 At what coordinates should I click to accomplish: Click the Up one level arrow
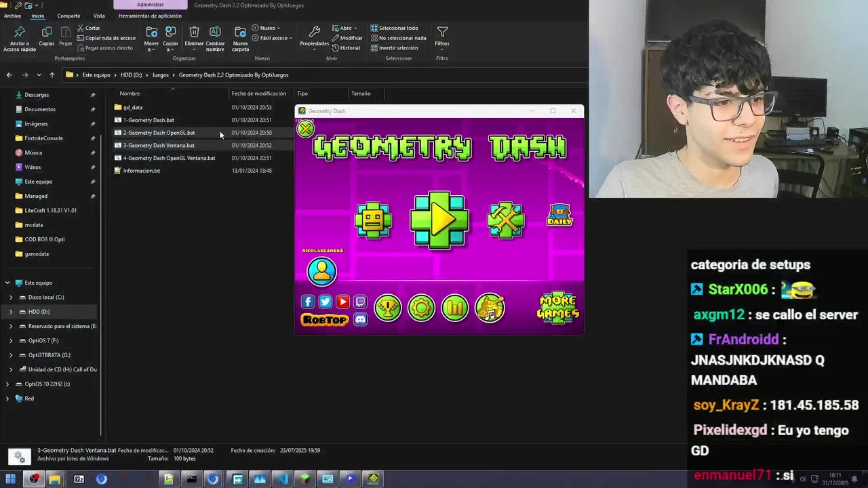pyautogui.click(x=52, y=75)
